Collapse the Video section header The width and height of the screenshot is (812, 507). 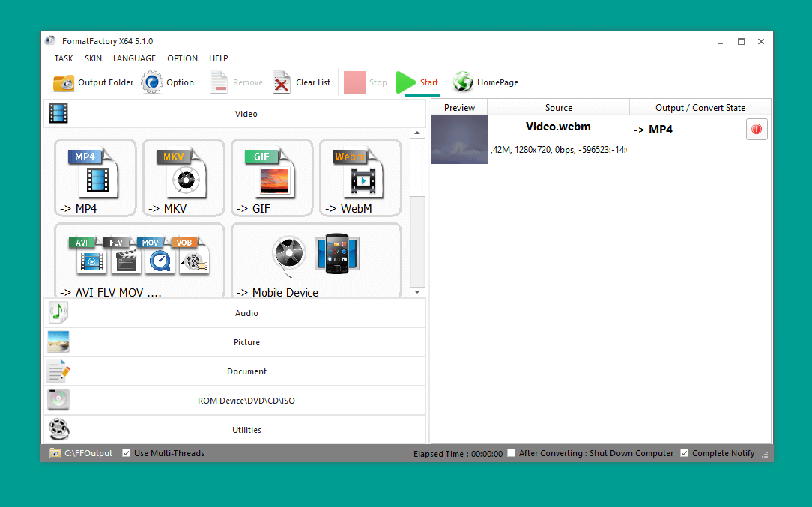coord(235,113)
